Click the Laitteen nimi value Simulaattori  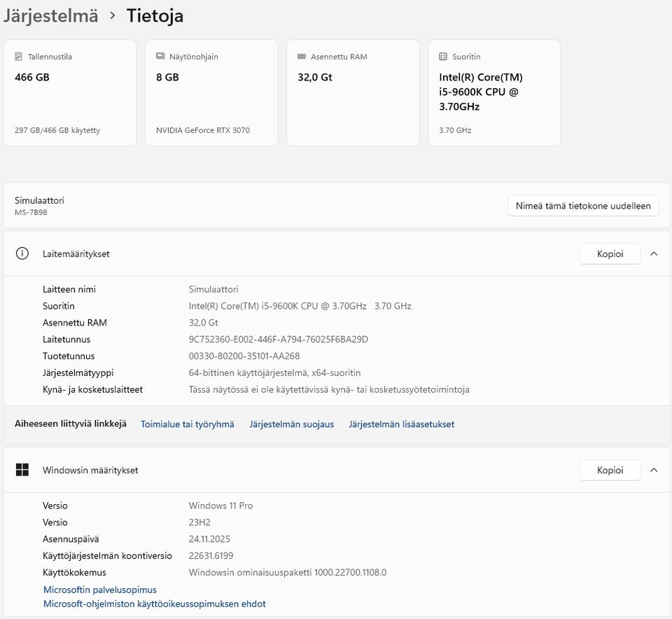click(213, 289)
